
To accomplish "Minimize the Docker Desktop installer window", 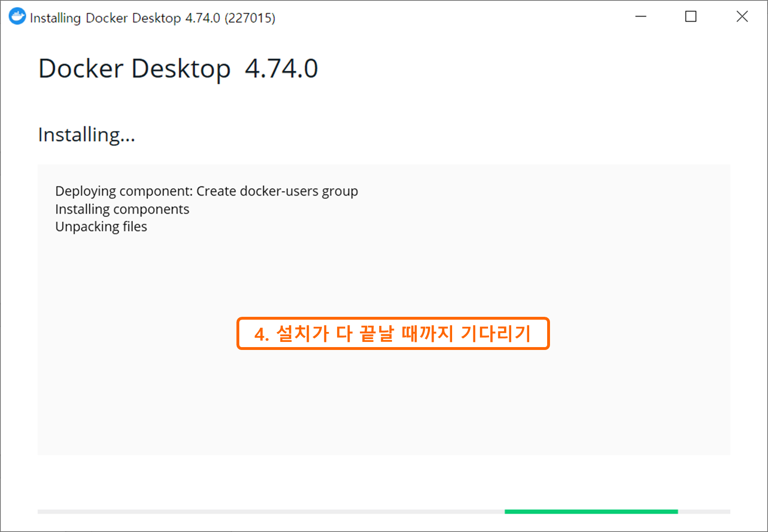I will [641, 17].
